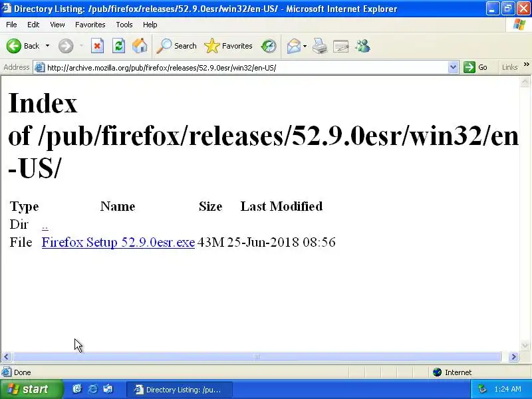
Task: Click the IE title bar icon
Action: (x=6, y=8)
